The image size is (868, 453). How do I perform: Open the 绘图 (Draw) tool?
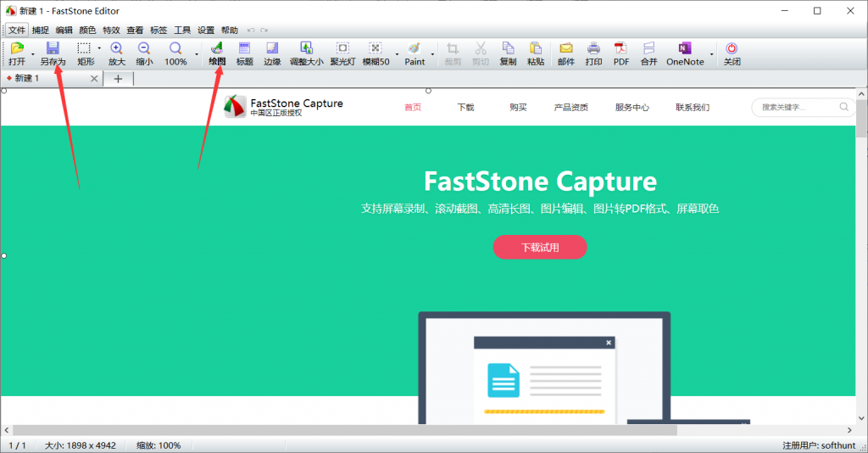tap(217, 53)
